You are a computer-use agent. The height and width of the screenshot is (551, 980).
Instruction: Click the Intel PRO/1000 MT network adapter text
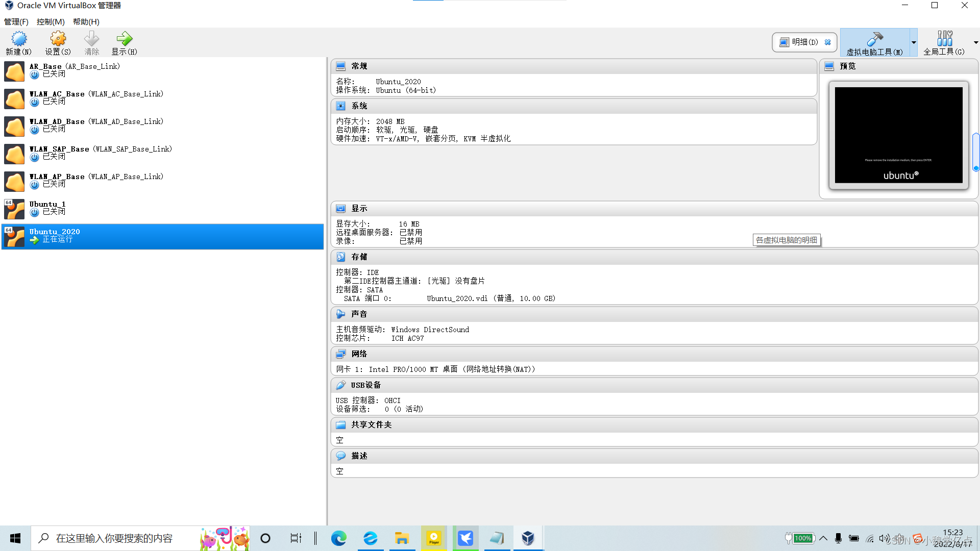452,369
